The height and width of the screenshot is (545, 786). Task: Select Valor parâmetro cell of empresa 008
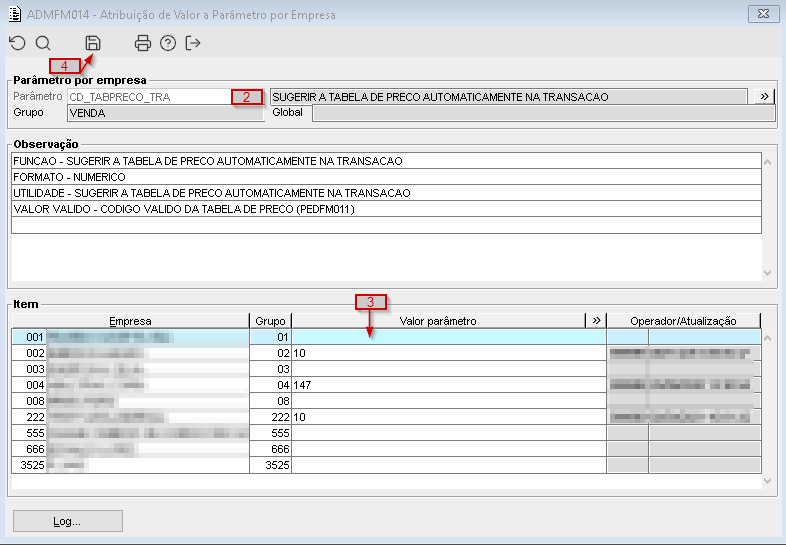coord(449,401)
